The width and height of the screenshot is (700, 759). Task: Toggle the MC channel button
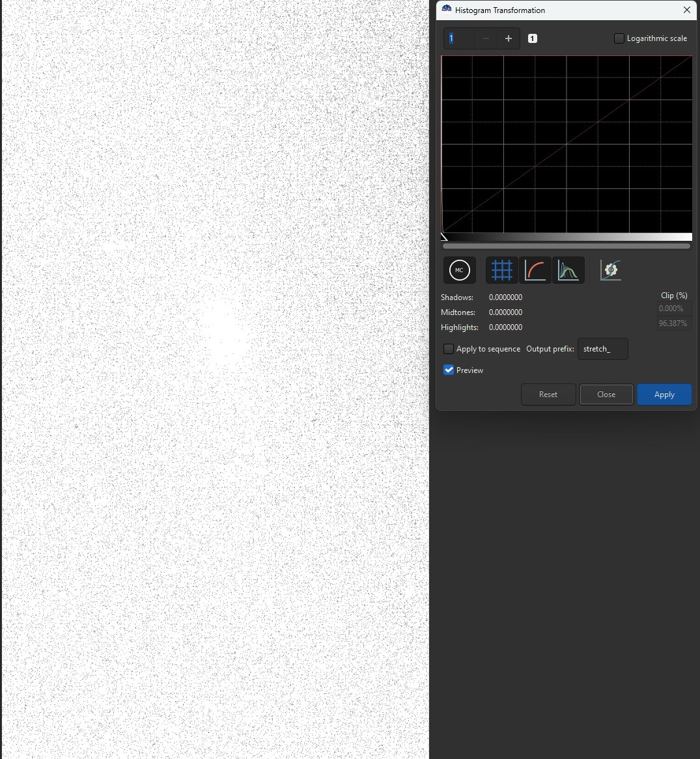coord(459,270)
